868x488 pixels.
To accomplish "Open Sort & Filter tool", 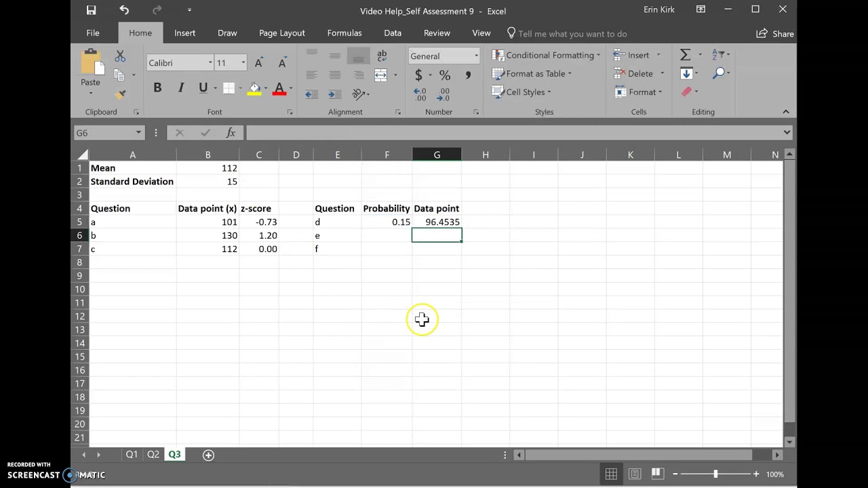I will click(x=718, y=55).
